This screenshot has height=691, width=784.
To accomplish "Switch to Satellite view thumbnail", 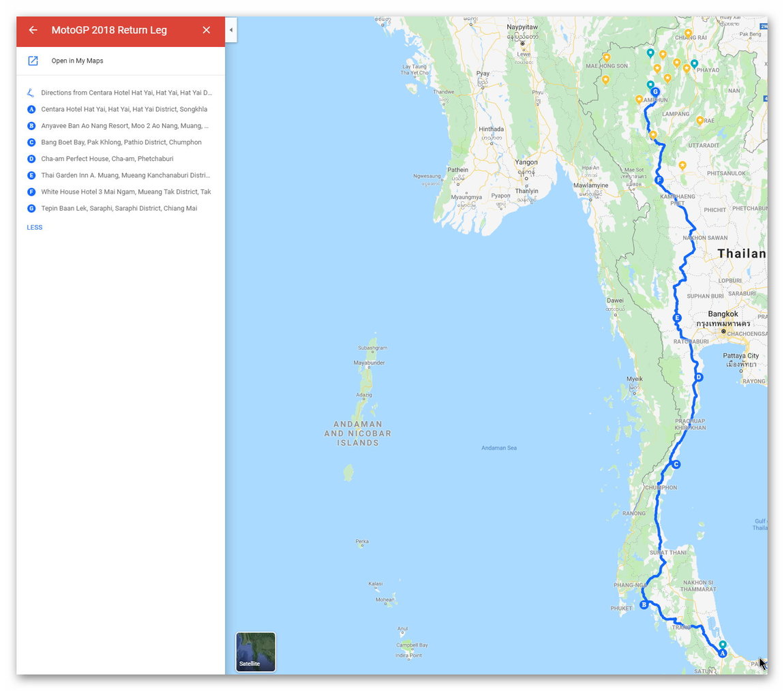I will (x=256, y=651).
